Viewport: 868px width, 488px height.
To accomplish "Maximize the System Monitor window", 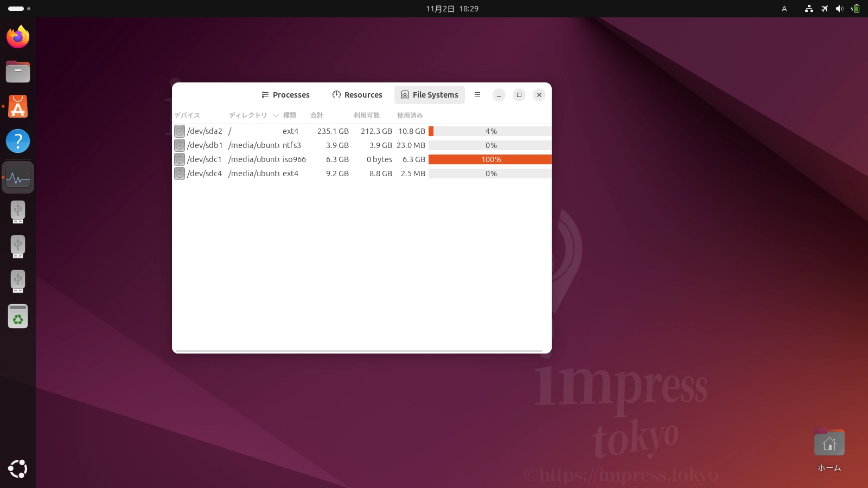I will (x=519, y=95).
